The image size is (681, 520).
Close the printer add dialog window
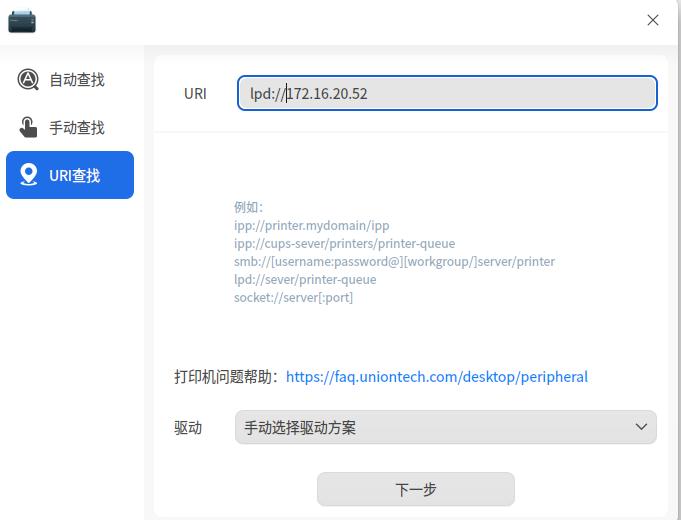pos(653,20)
